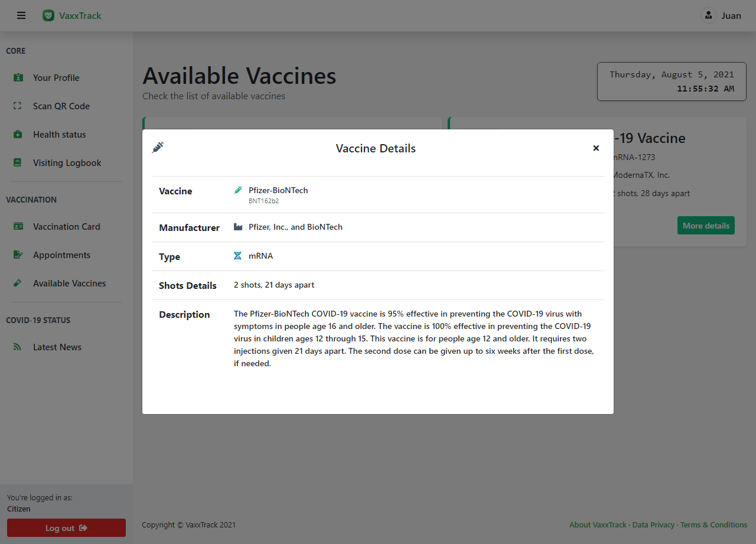Click the factory icon beside manufacturer

tap(238, 227)
